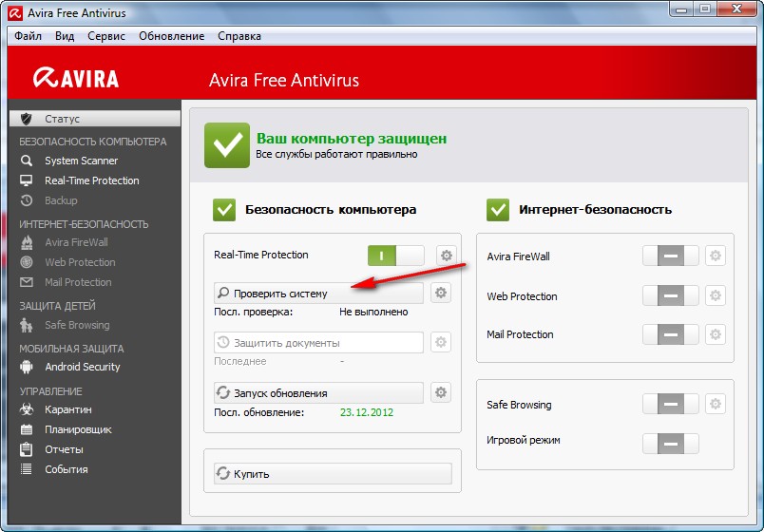Click the Посл. обновление: label
Viewport: 764px width, 532px height.
click(x=258, y=412)
